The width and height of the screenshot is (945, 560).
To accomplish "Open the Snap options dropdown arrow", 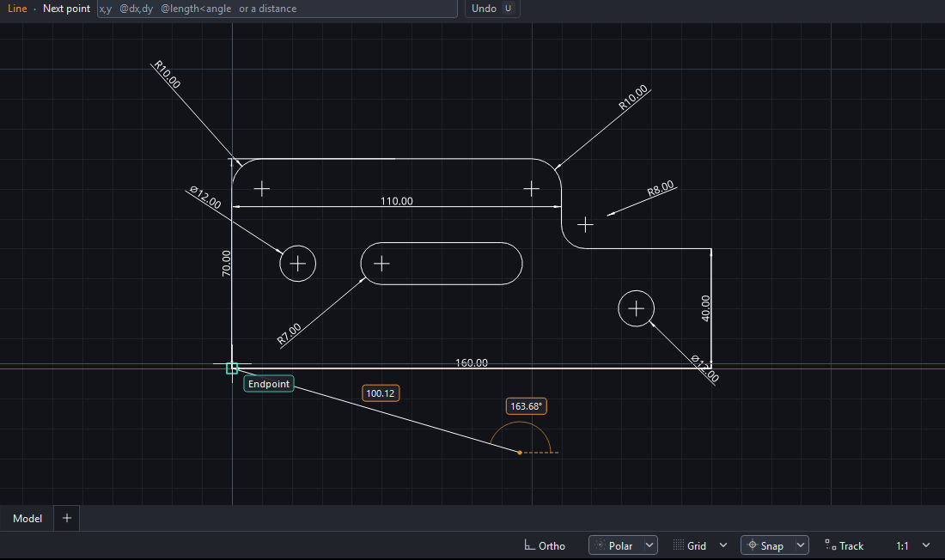I will click(801, 545).
